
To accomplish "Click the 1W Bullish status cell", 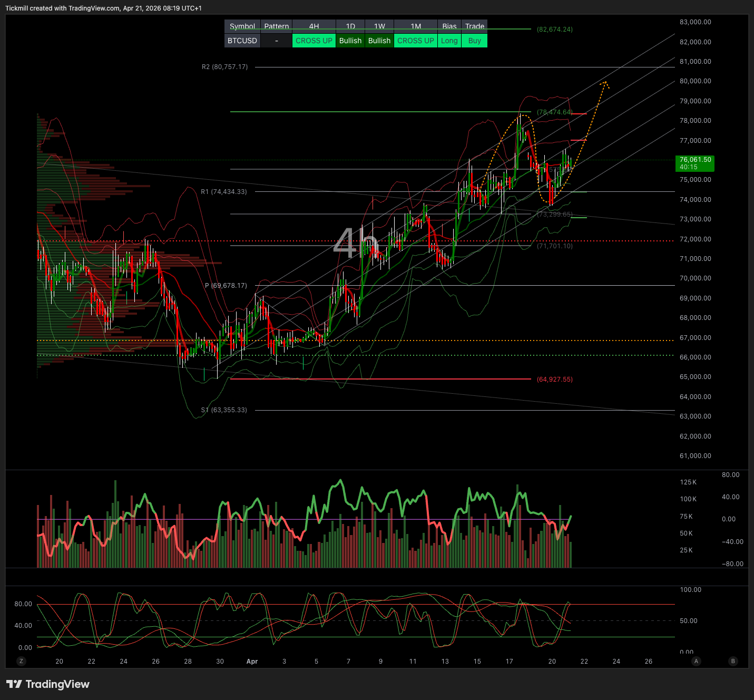I will pos(379,41).
